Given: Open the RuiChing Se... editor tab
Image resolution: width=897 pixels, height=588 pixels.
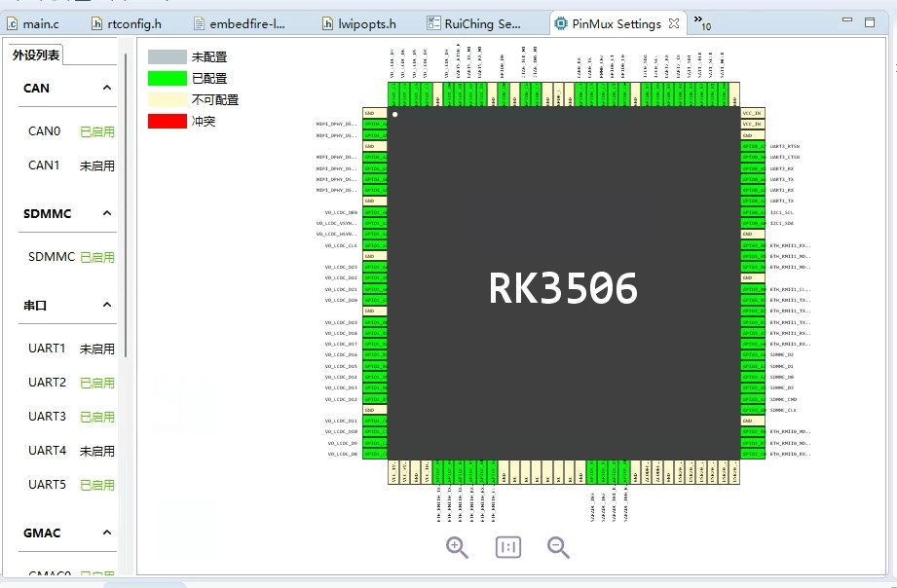Looking at the screenshot, I should pos(482,24).
